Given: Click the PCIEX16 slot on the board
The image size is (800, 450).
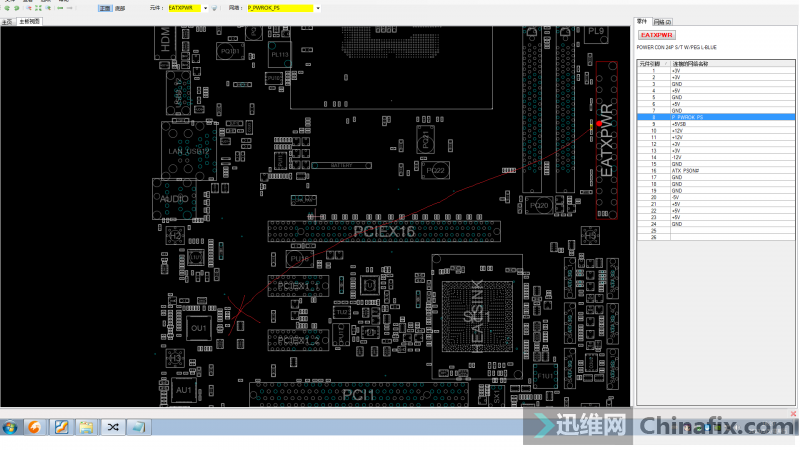Looking at the screenshot, I should (x=384, y=231).
